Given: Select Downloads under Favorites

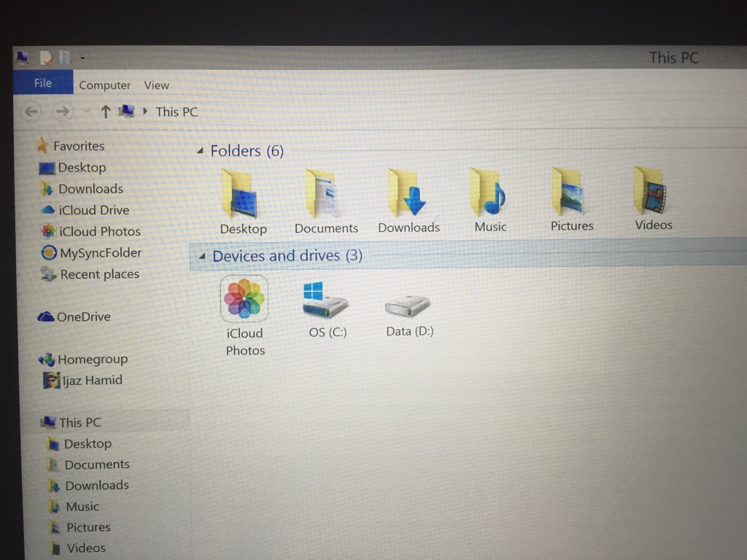Looking at the screenshot, I should click(x=90, y=189).
